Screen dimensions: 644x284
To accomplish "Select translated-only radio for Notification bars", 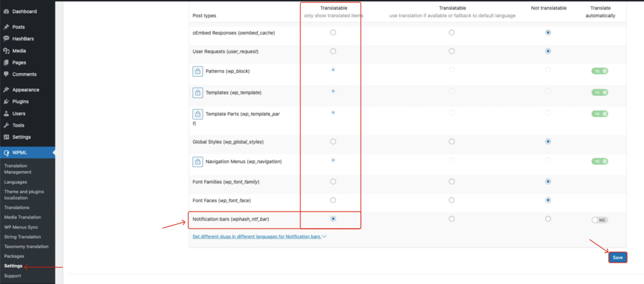I will coord(333,219).
